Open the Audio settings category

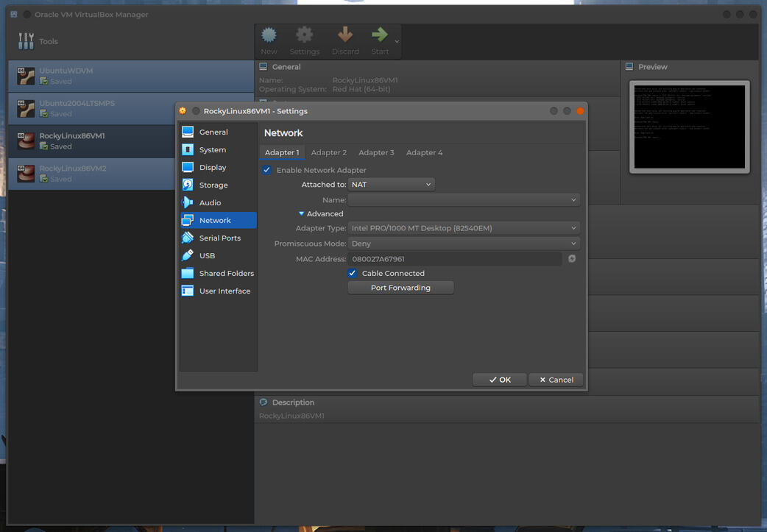click(218, 202)
